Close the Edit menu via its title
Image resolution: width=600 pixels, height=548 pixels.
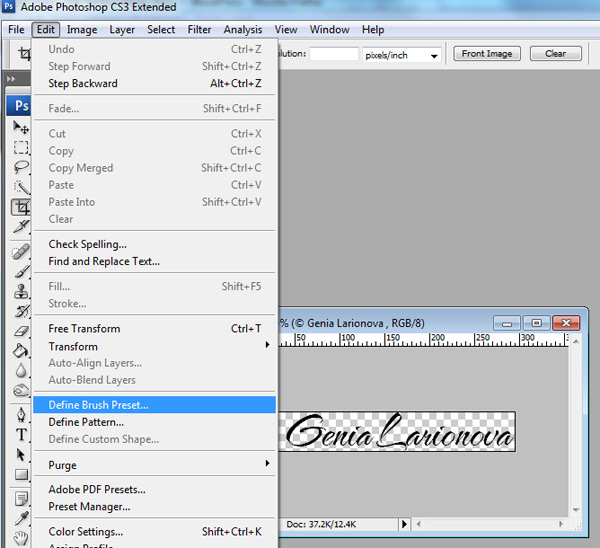pyautogui.click(x=46, y=29)
